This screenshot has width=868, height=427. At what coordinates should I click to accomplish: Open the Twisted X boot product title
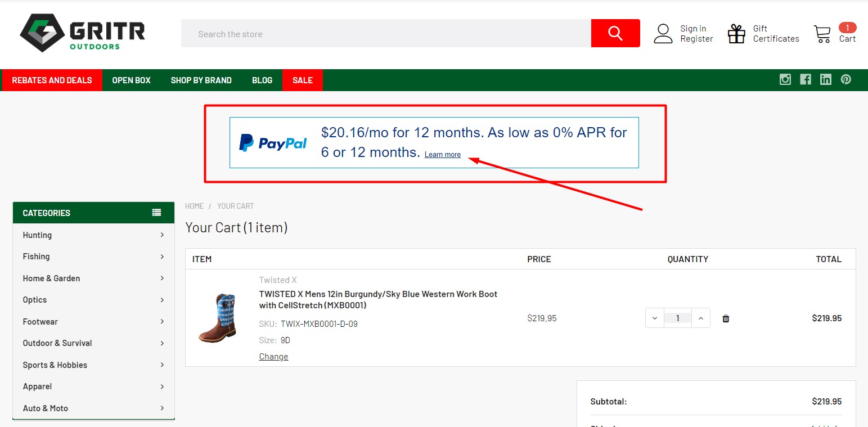tap(378, 300)
